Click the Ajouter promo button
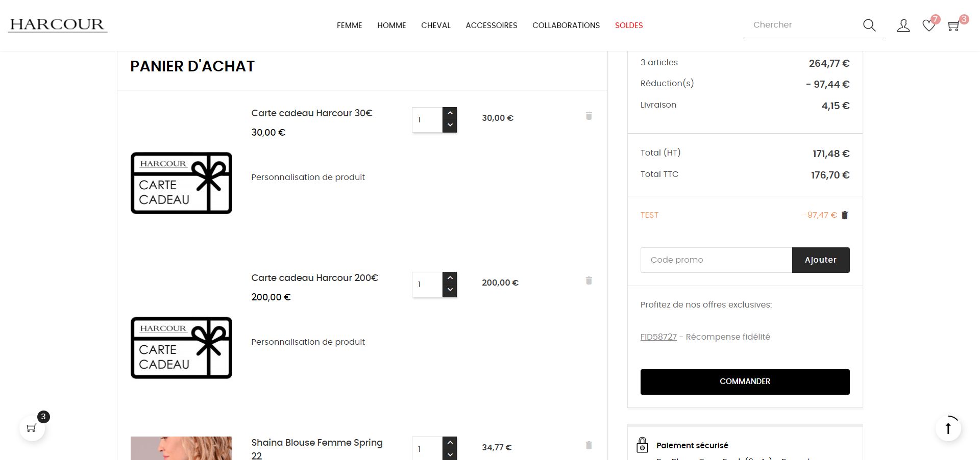The height and width of the screenshot is (460, 980). coord(821,260)
